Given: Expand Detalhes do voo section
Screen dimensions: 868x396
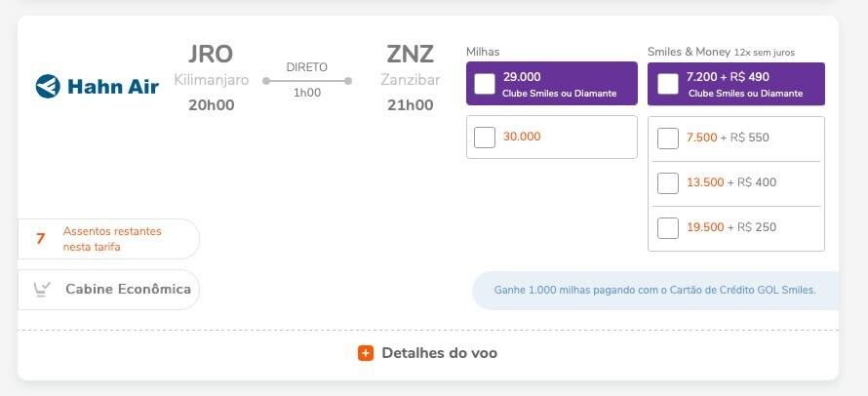Looking at the screenshot, I should point(428,353).
